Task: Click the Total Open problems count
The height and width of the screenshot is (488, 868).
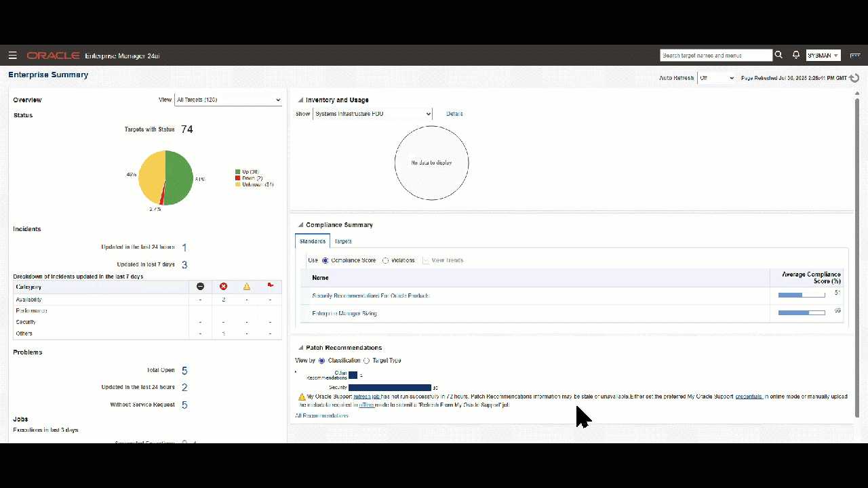Action: 184,371
